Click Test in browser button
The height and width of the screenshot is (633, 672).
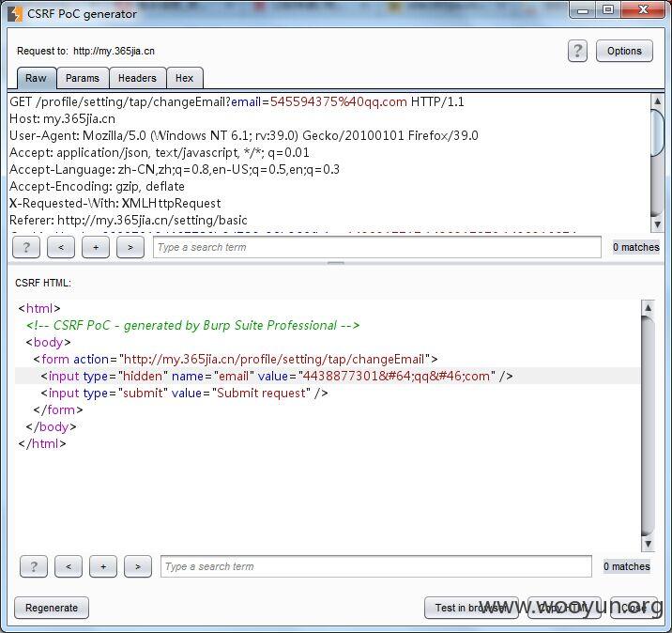471,608
